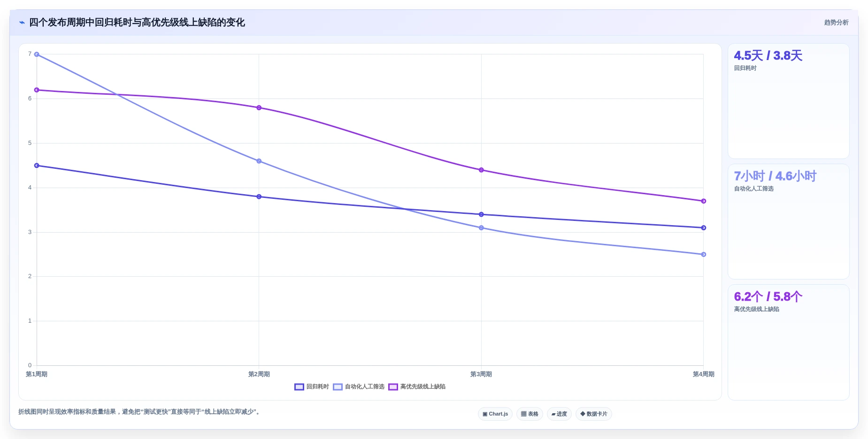Click the y-axis tick label 0
This screenshot has width=868, height=439.
pos(30,365)
